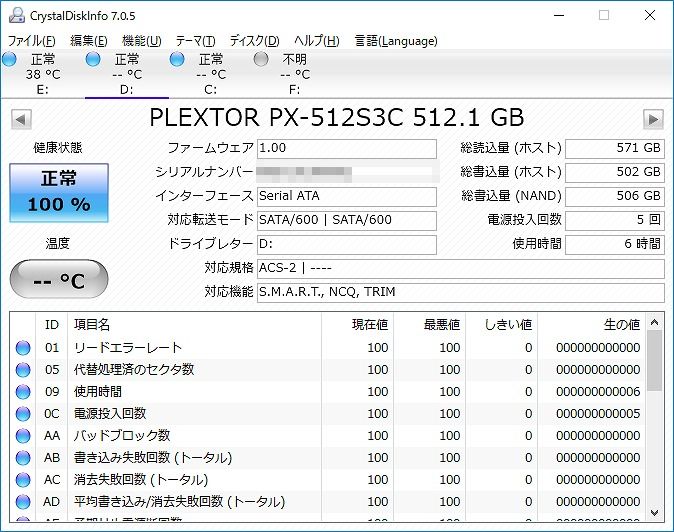
Task: Go to previous disk with left arrow
Action: click(x=19, y=119)
